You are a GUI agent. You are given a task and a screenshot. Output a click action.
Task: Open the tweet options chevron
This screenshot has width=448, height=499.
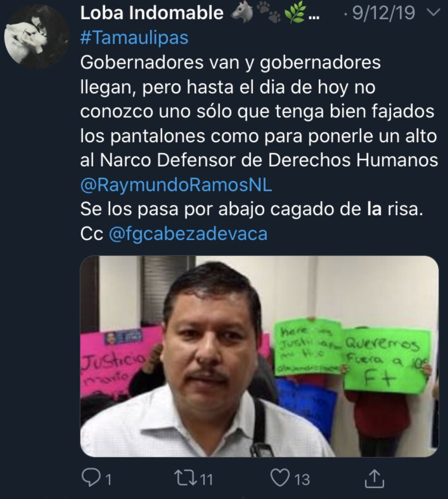click(x=432, y=13)
